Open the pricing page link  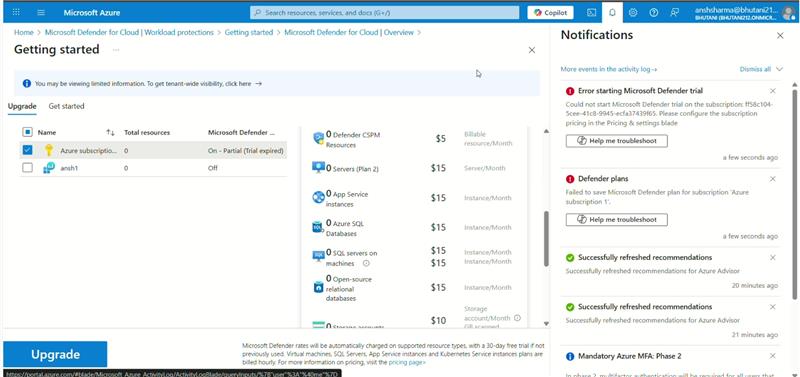click(407, 362)
